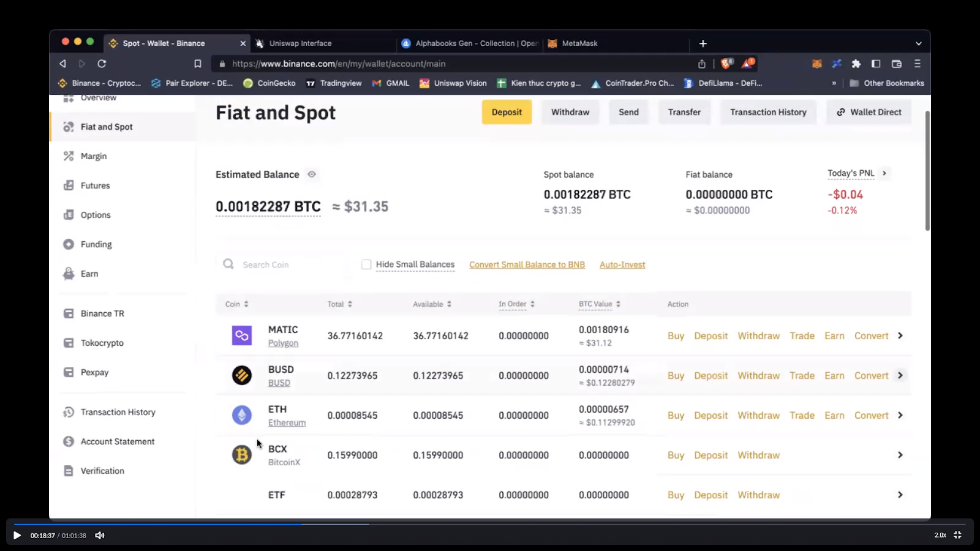The image size is (980, 551).
Task: Open the Brave wallet icon
Action: pos(897,64)
